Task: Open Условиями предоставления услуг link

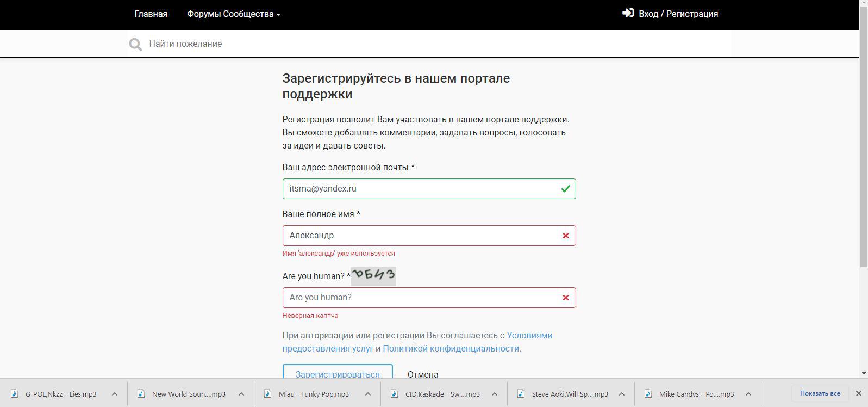Action: pyautogui.click(x=417, y=342)
